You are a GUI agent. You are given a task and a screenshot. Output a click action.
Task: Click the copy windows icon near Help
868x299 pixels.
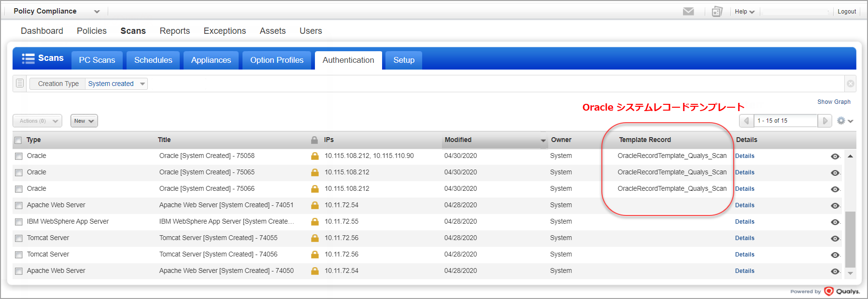pos(717,11)
